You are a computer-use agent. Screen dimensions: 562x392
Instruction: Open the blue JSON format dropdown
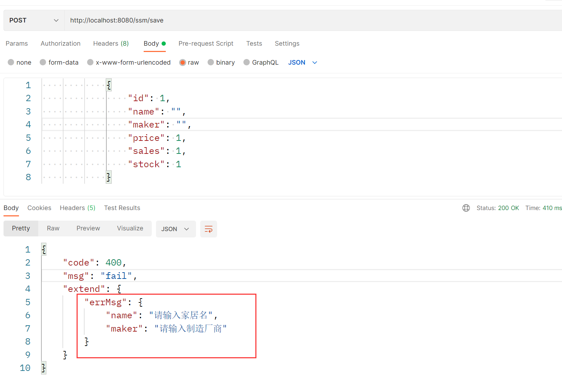(x=303, y=63)
